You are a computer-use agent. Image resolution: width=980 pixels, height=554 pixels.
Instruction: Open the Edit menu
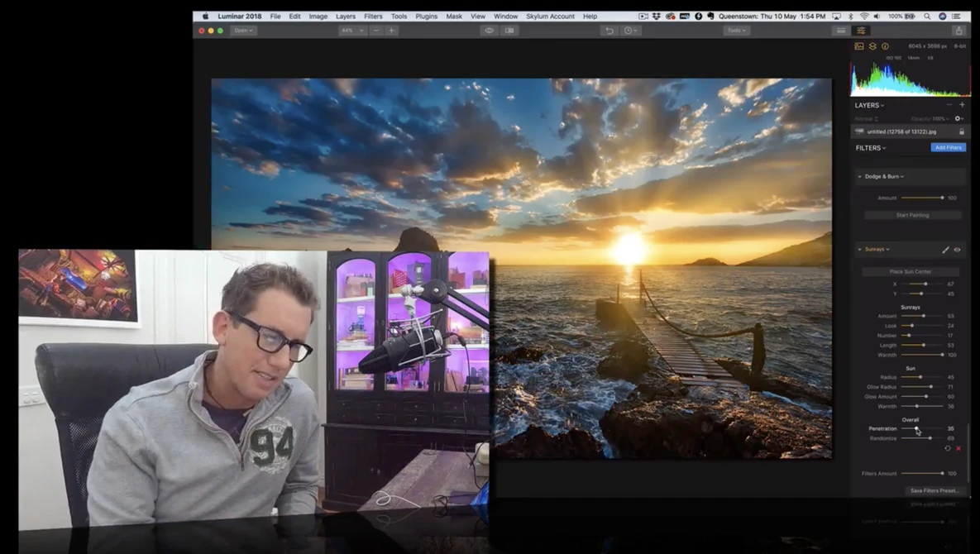(x=294, y=17)
